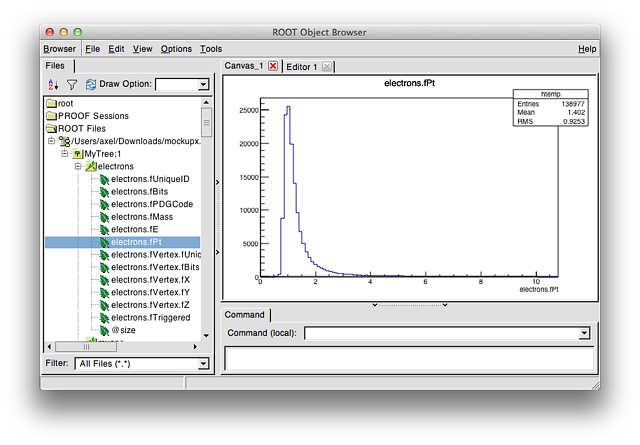
Task: Click the electrons.fTriggered leaf icon
Action: [104, 317]
